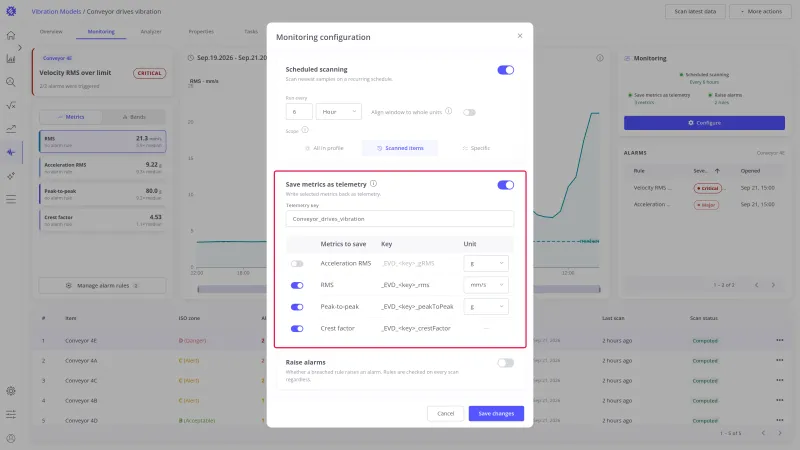This screenshot has height=450, width=800.
Task: Click info icon beside Save metrics as telemetry
Action: click(373, 184)
